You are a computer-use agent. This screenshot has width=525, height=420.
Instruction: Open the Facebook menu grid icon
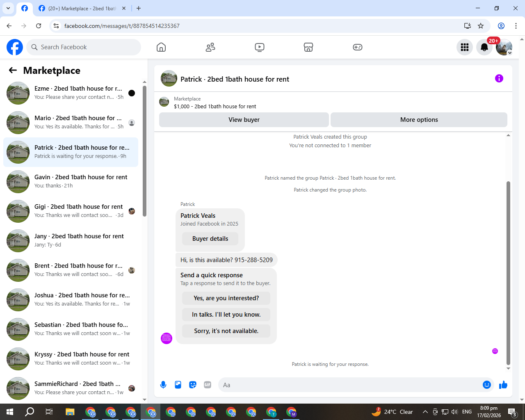point(465,47)
